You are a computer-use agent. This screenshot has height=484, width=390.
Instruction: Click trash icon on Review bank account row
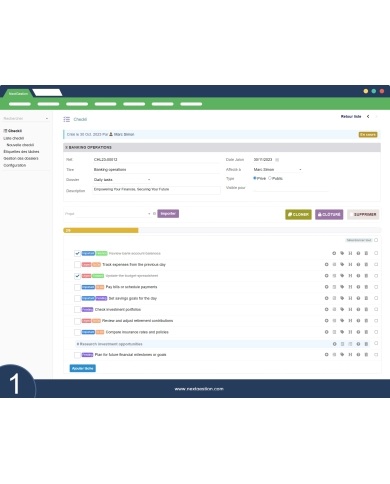tap(366, 253)
